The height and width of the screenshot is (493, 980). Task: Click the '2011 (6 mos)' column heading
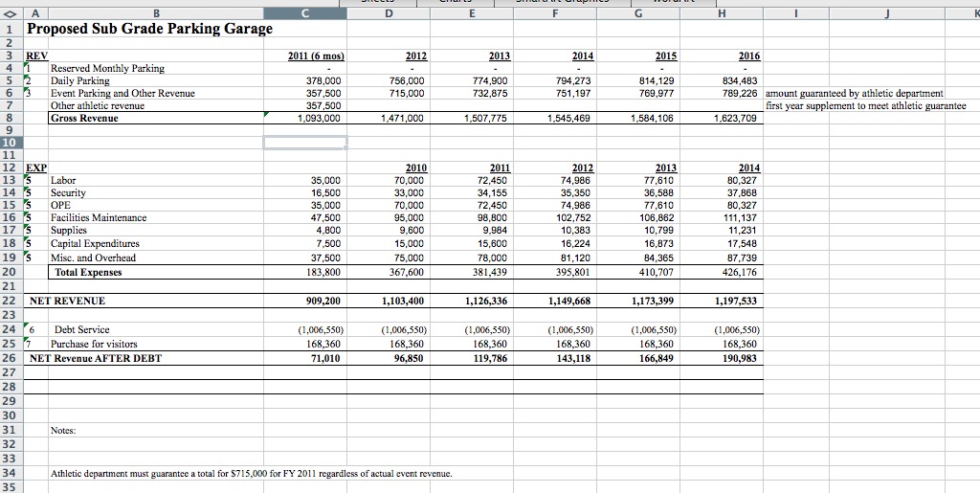pyautogui.click(x=316, y=56)
